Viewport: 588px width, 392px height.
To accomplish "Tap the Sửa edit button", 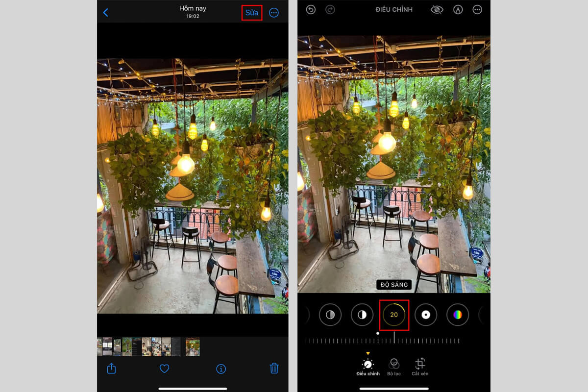I will tap(252, 13).
